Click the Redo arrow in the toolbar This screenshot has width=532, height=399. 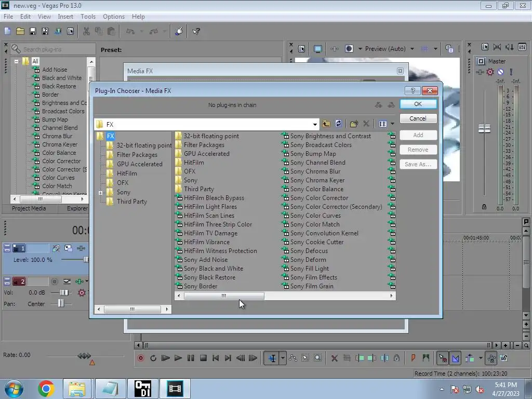154,32
